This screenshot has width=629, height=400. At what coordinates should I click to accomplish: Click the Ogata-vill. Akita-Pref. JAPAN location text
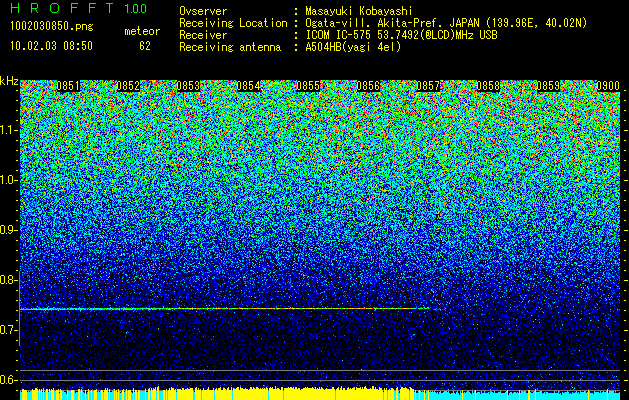click(x=446, y=23)
